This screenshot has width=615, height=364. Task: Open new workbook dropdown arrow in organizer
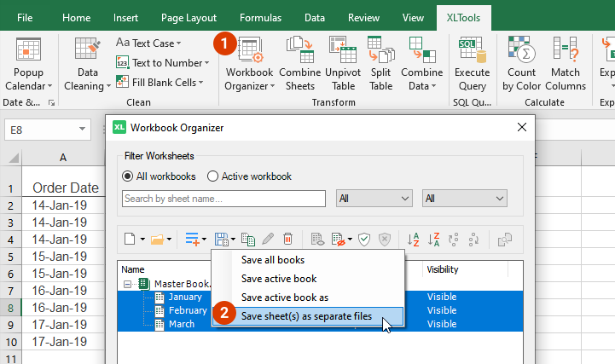(142, 239)
